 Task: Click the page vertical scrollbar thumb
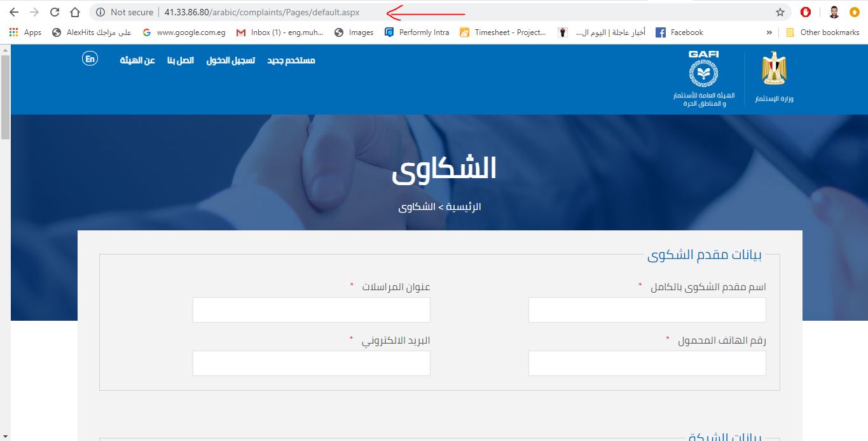point(5,97)
